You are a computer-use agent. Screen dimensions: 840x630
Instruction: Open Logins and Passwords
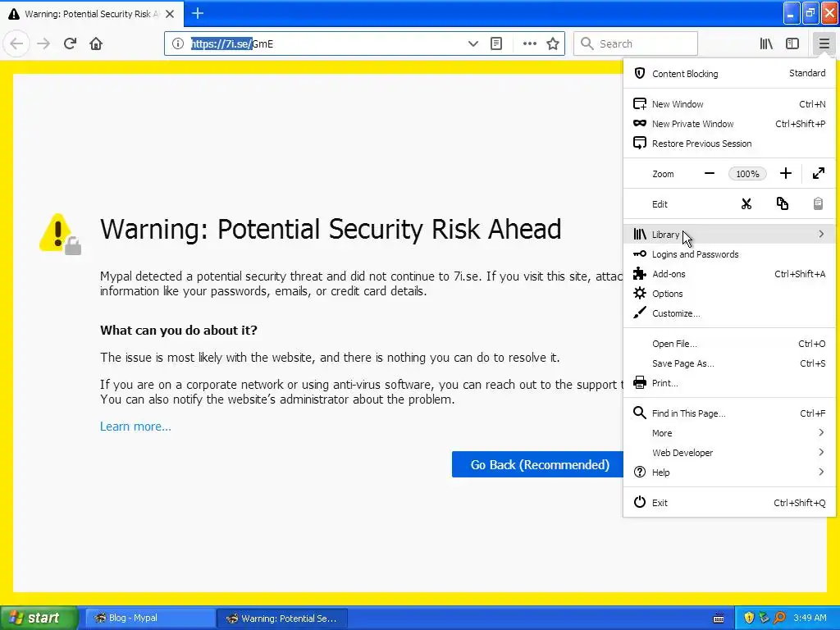point(729,254)
